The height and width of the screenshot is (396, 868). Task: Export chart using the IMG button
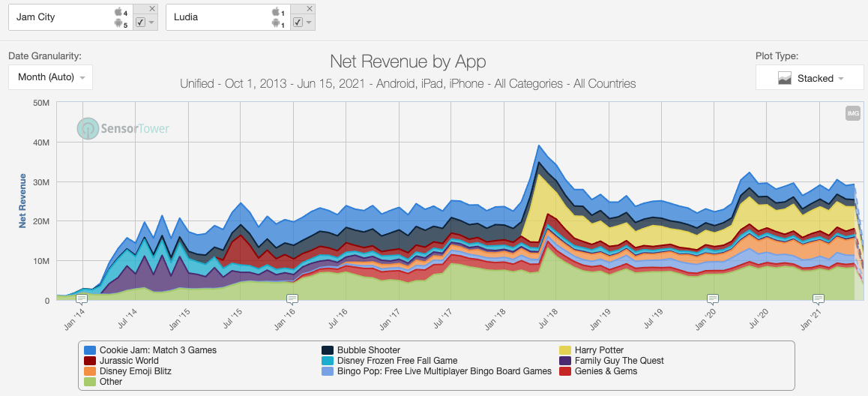(852, 113)
